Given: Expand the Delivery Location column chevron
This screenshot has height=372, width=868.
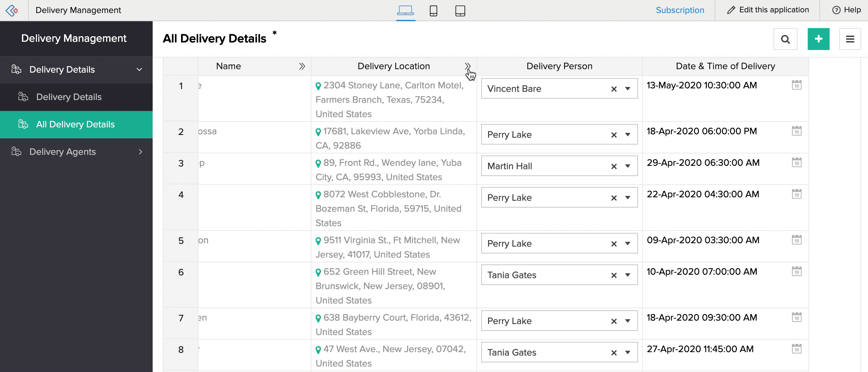Looking at the screenshot, I should click(467, 66).
